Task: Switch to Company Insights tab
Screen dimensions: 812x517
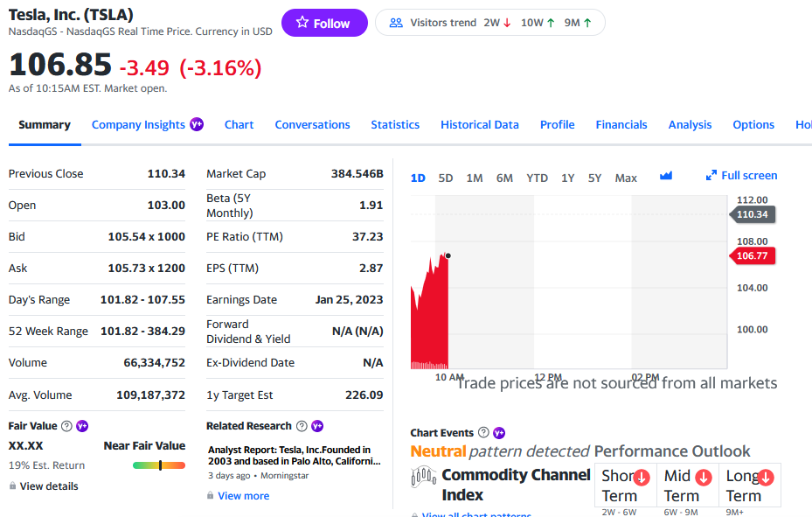Action: tap(138, 125)
